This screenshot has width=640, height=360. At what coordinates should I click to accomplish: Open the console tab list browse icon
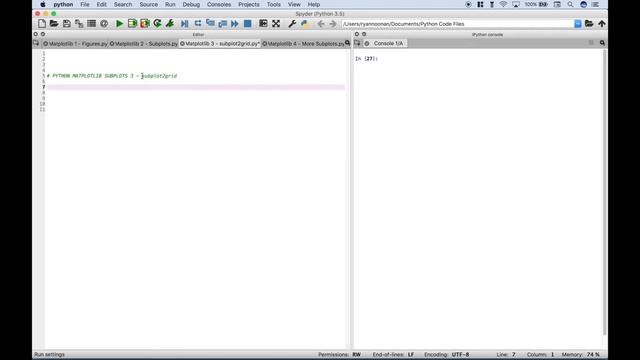[x=357, y=43]
